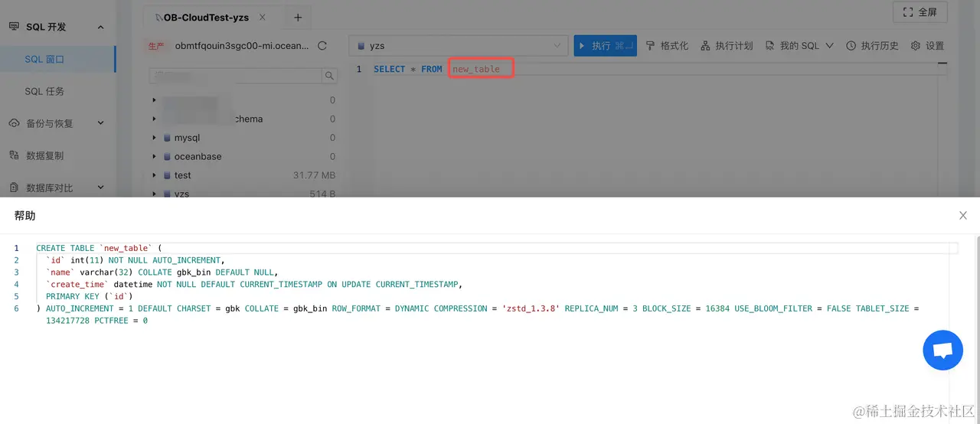Select the mysql database row

coord(243,138)
